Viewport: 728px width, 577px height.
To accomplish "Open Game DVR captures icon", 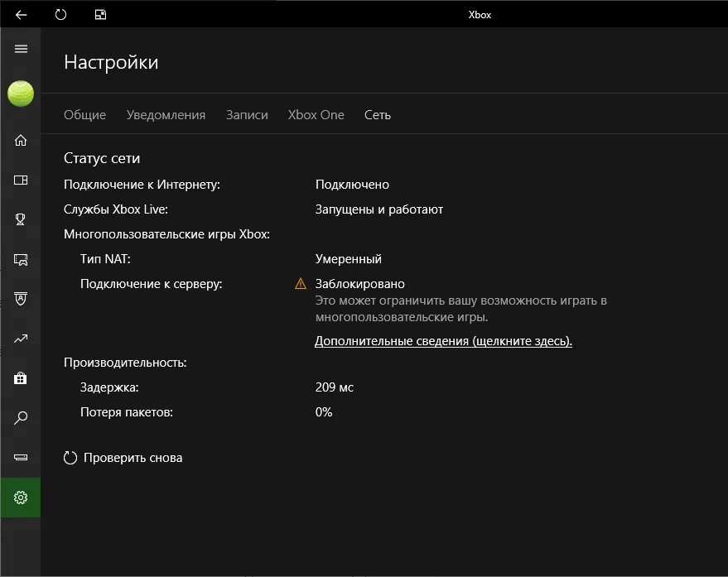I will 21,259.
